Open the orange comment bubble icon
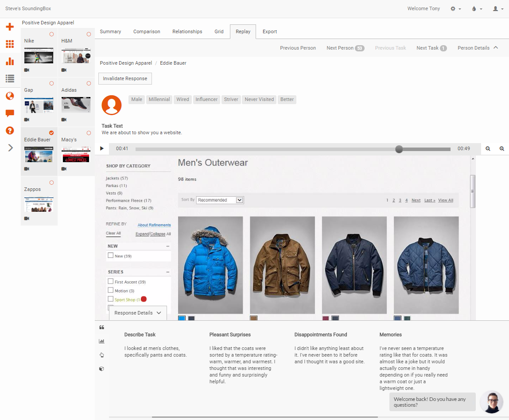Screen dimensions: 509x420 10,113
